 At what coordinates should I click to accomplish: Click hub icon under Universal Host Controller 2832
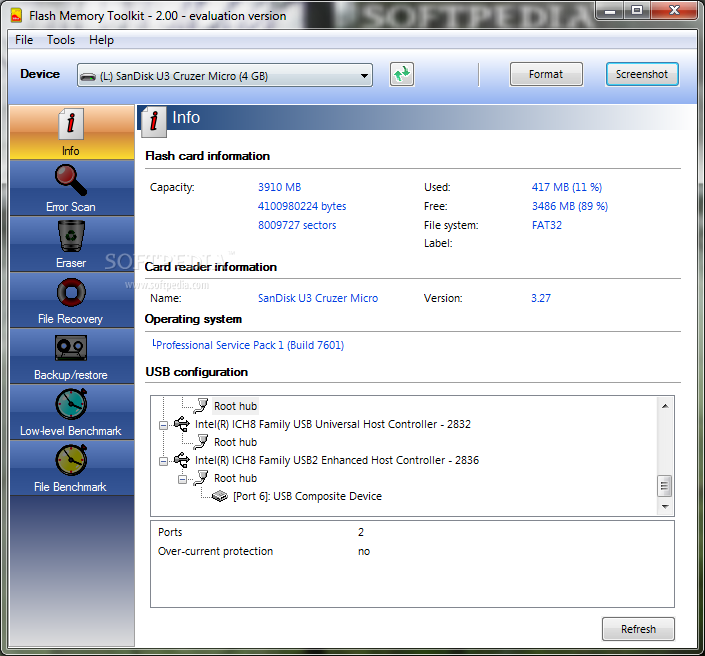201,442
